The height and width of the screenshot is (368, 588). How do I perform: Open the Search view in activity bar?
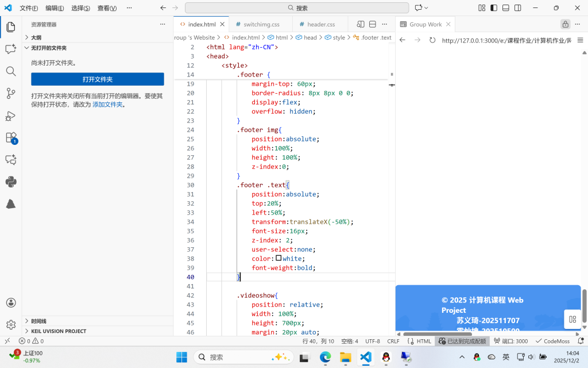click(x=10, y=71)
